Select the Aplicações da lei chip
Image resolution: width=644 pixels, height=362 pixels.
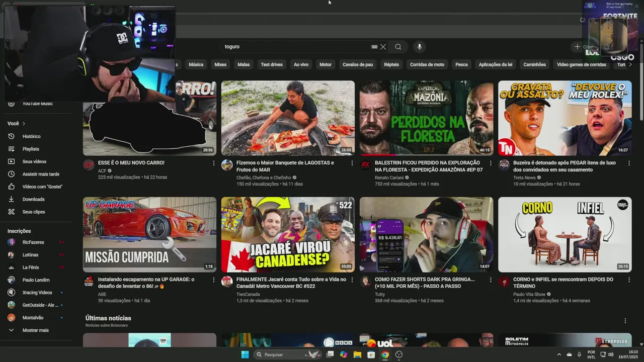(x=496, y=64)
